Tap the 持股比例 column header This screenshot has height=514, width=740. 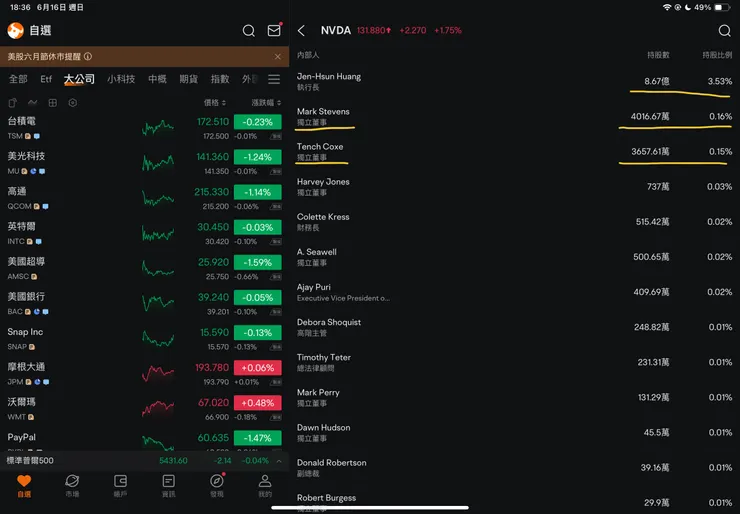pyautogui.click(x=717, y=55)
